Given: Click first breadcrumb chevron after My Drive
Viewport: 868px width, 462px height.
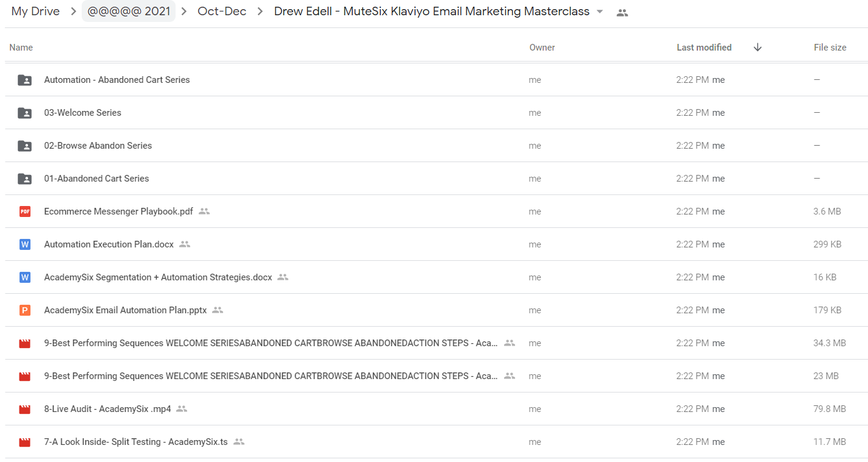Looking at the screenshot, I should click(x=73, y=12).
